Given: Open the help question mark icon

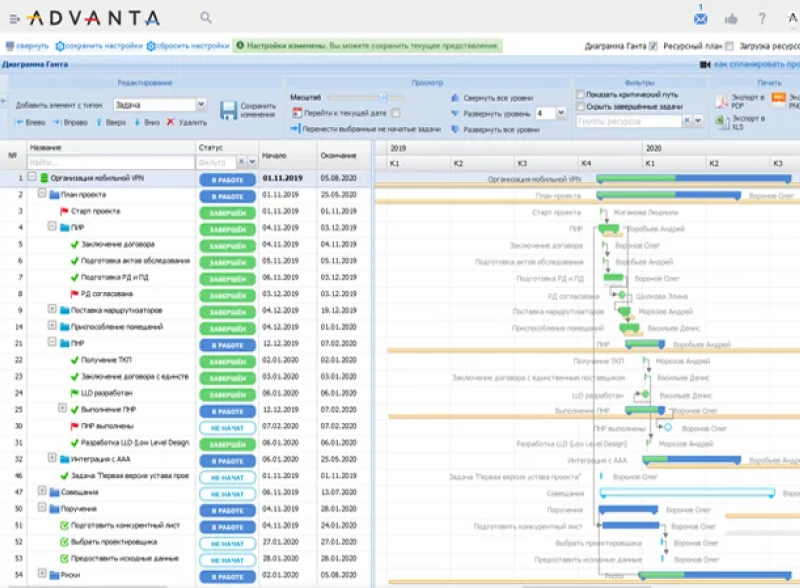Looking at the screenshot, I should tap(762, 18).
